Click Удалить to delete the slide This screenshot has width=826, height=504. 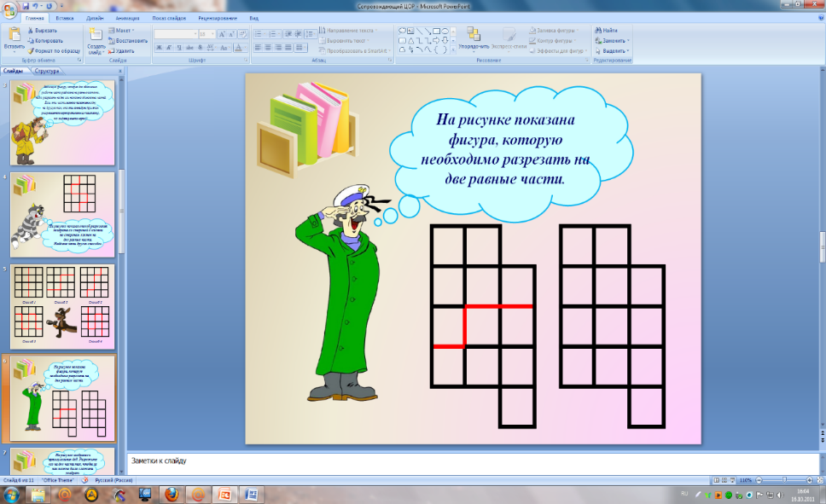point(121,51)
